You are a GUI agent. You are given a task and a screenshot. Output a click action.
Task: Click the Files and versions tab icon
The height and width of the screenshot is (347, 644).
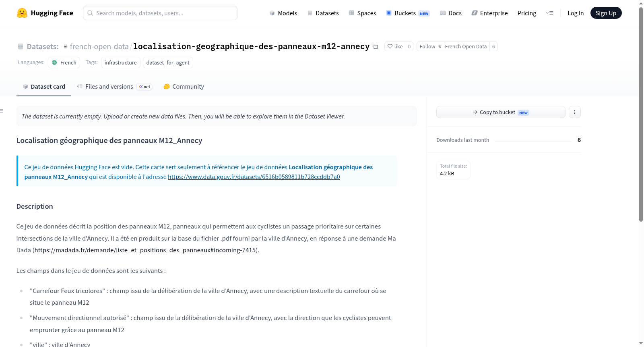(x=80, y=86)
